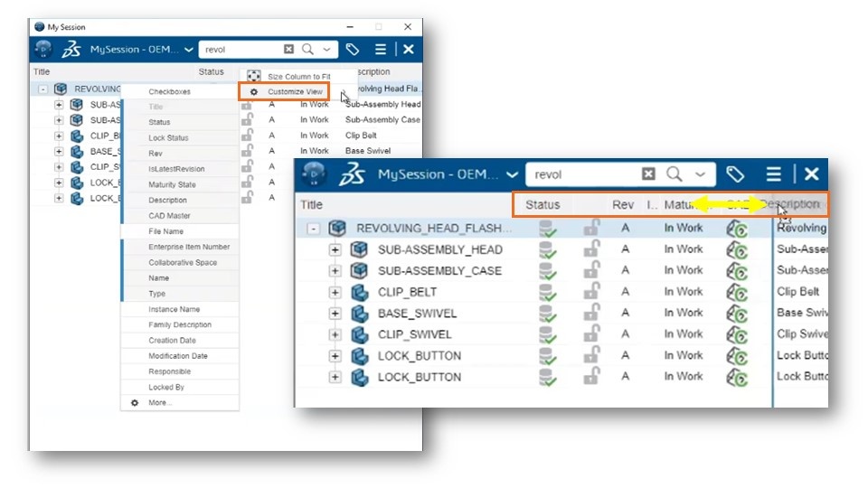Toggle Checkboxes option in the column menu
The image size is (868, 488).
pyautogui.click(x=180, y=91)
